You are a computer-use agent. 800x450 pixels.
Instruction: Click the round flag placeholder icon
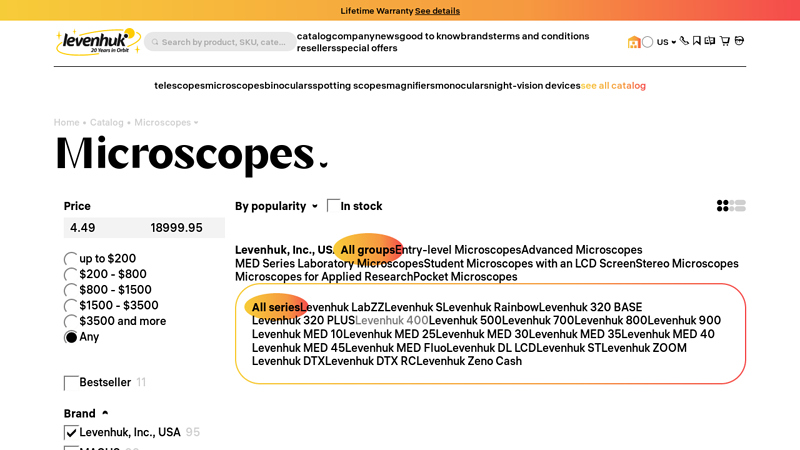pyautogui.click(x=647, y=42)
